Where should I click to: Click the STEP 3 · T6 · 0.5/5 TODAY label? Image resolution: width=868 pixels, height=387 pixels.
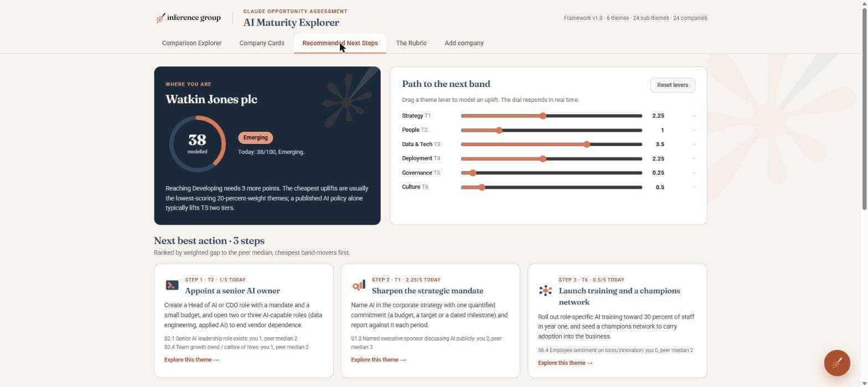[591, 280]
